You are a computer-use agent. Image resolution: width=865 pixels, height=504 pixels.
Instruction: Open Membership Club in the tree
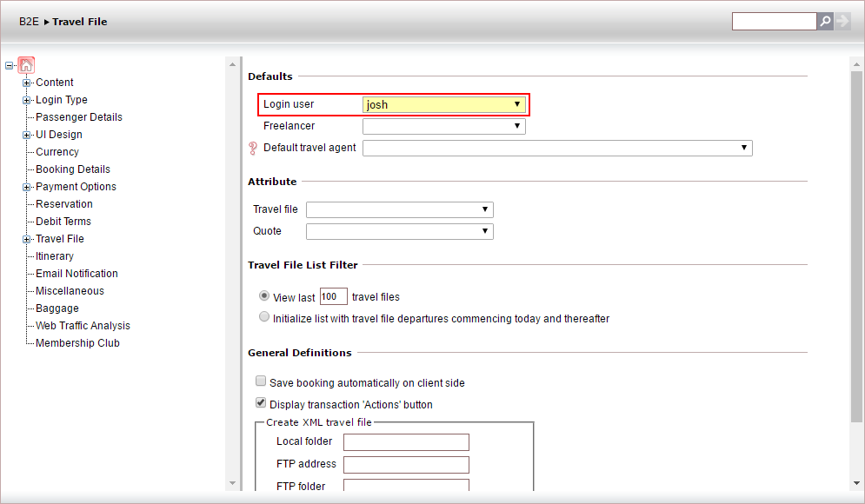pyautogui.click(x=77, y=343)
